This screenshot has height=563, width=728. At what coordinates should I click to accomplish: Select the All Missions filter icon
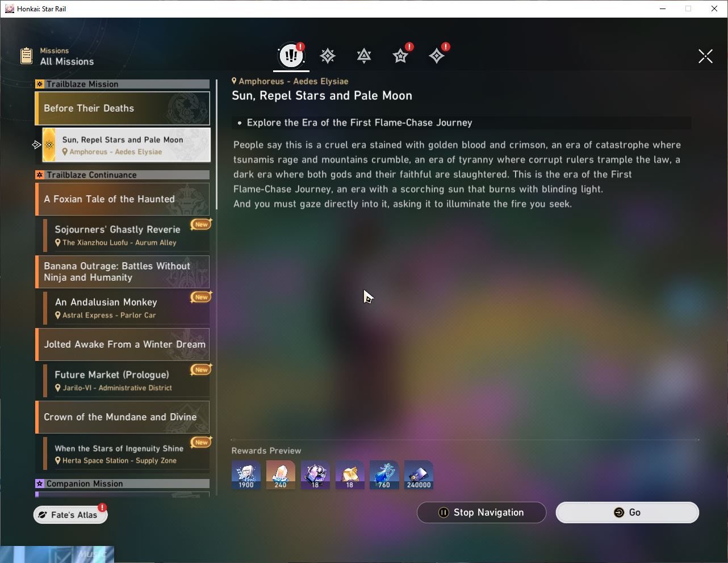[x=291, y=56]
